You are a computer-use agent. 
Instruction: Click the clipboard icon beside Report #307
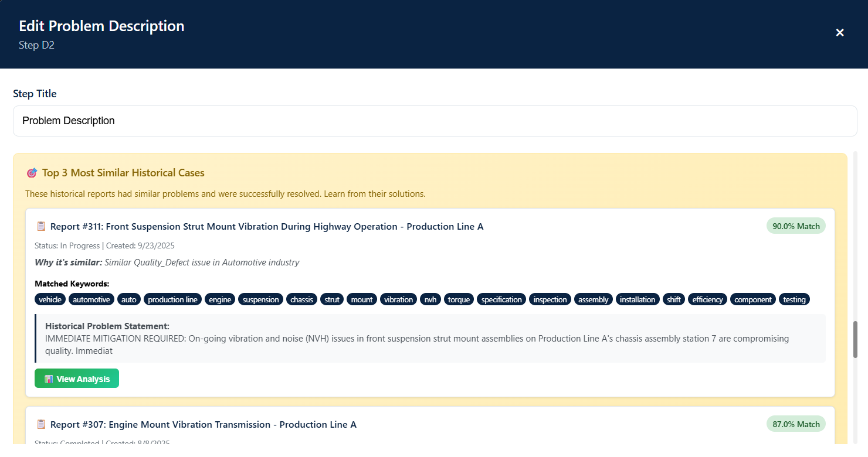pos(41,424)
